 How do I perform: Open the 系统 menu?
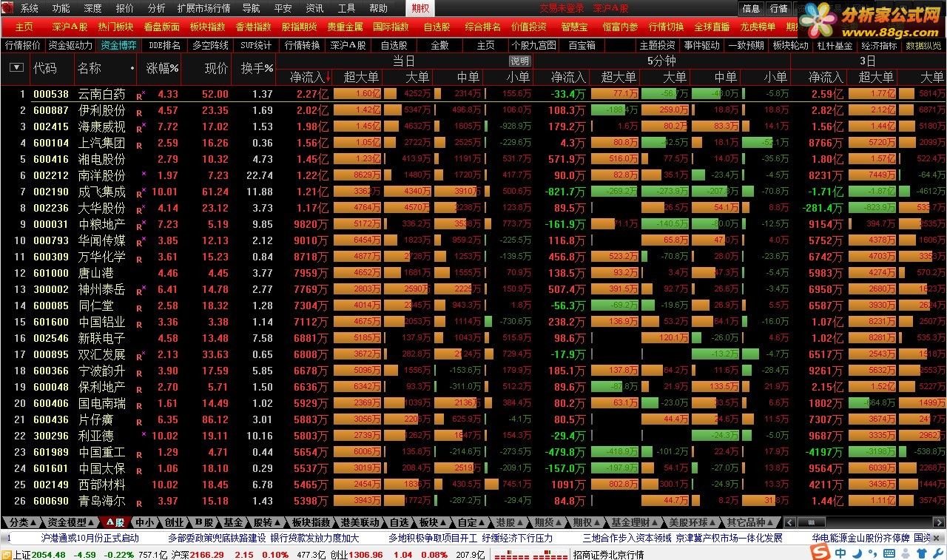pos(30,8)
